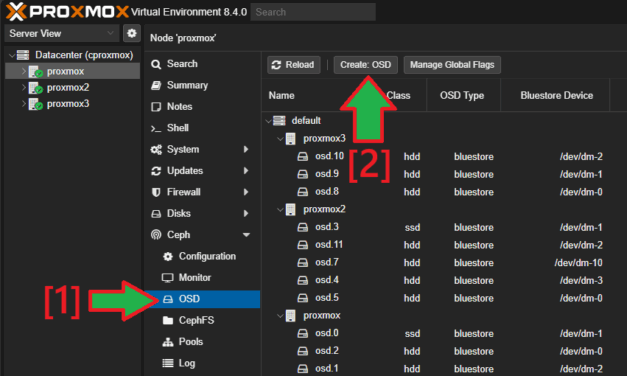Screen dimensions: 627x376
Task: Expand the Updates submenu arrow
Action: (x=246, y=171)
